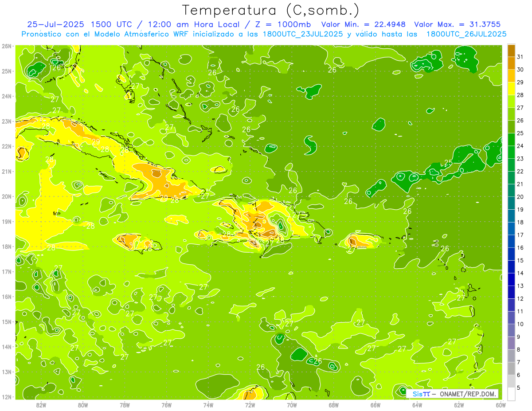Click the "22N" latitude axis label
The height and width of the screenshot is (411, 532).
pos(7,146)
